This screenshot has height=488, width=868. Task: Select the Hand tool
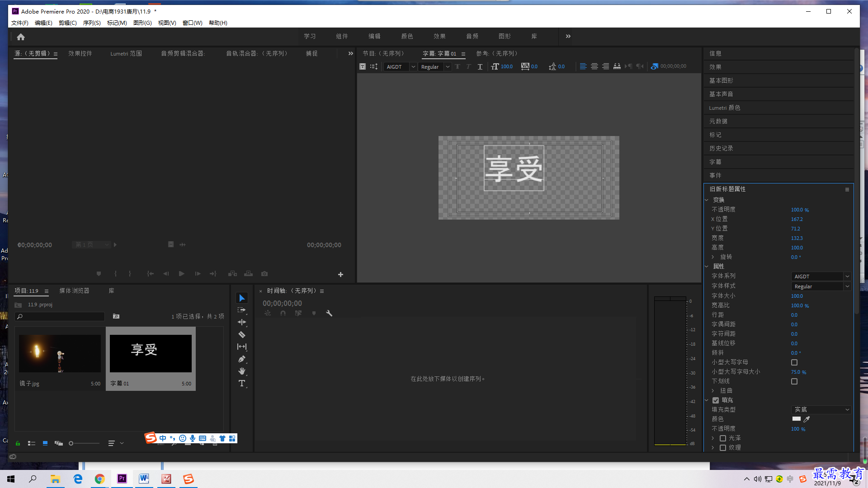pos(242,371)
